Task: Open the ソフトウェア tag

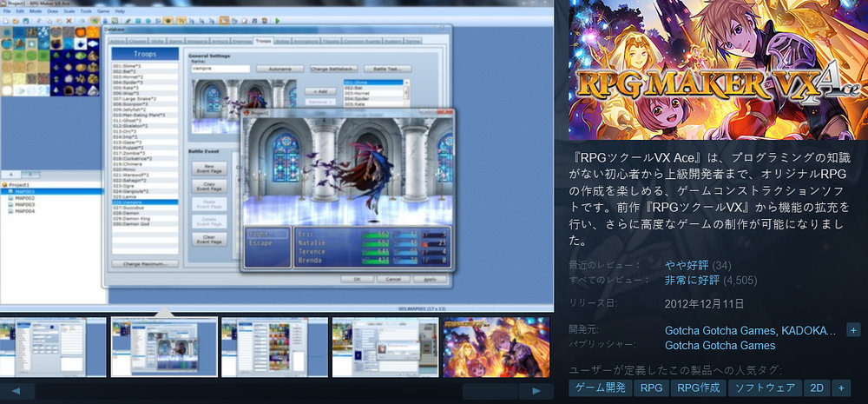Action: click(765, 388)
